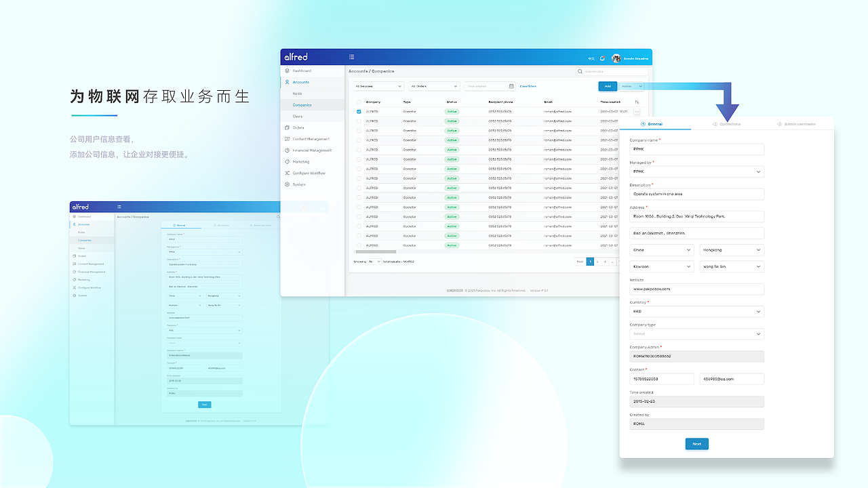Open the China country dropdown in the form

(x=661, y=250)
